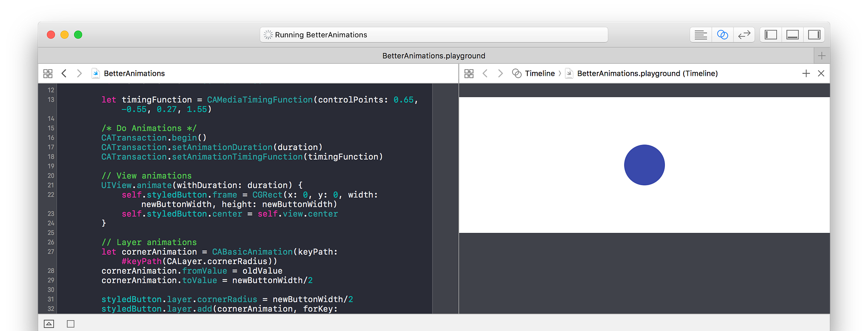Screen dimensions: 868x331
Task: Click "setAnimationTimingFunction" on line 18
Action: pyautogui.click(x=237, y=157)
